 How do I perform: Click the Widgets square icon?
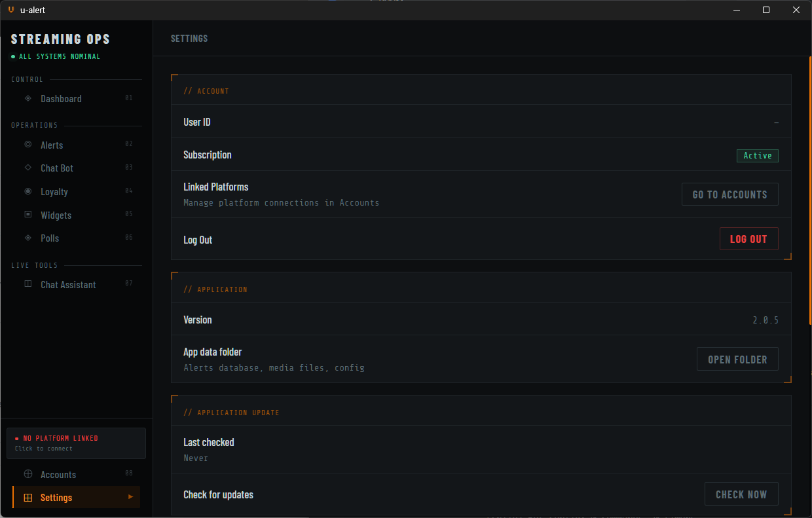click(28, 214)
